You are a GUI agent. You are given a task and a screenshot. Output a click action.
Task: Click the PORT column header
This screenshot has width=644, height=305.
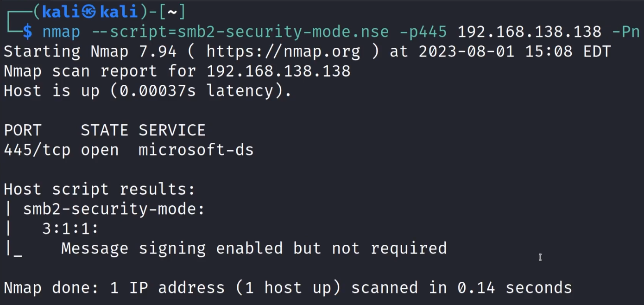pos(23,130)
